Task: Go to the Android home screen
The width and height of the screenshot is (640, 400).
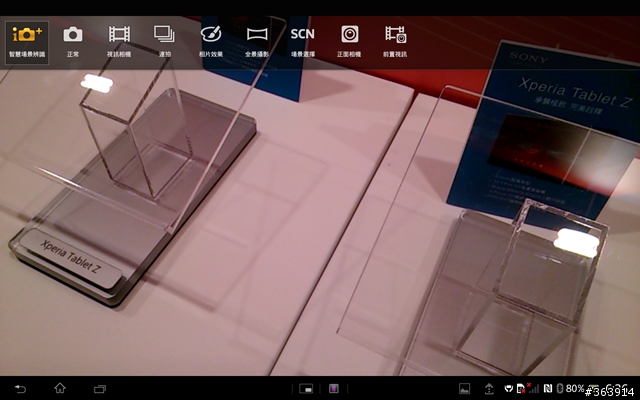Action: 60,388
